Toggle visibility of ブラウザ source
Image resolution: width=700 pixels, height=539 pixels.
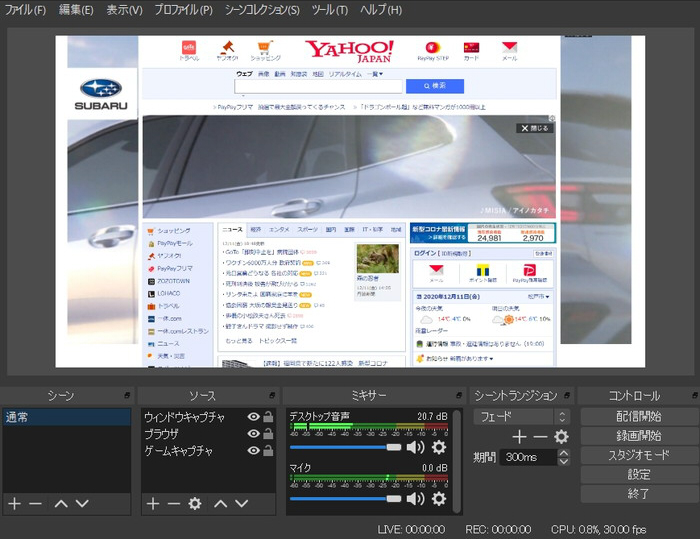(x=254, y=434)
